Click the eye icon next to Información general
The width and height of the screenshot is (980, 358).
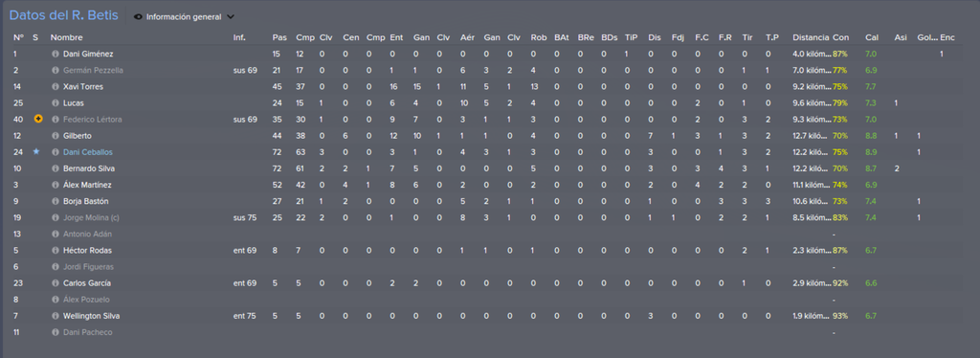138,17
